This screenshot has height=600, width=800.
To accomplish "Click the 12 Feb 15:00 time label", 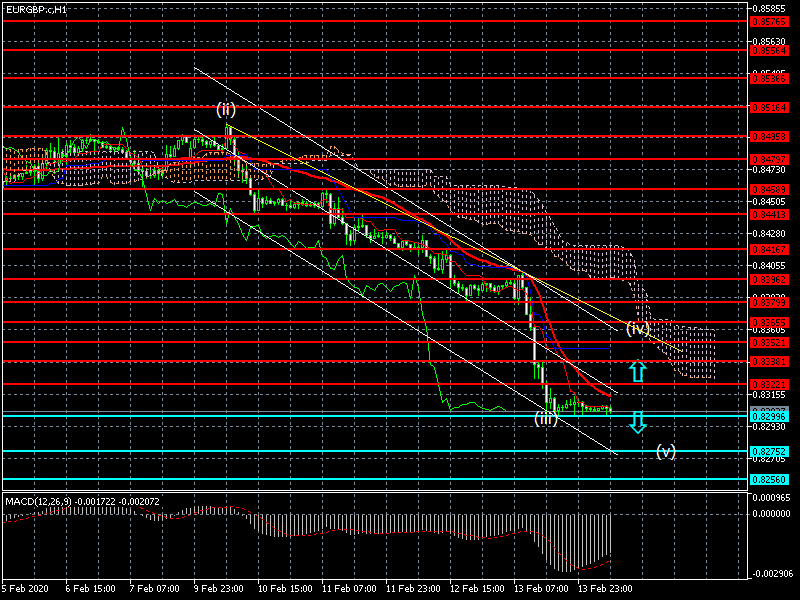I will point(477,589).
